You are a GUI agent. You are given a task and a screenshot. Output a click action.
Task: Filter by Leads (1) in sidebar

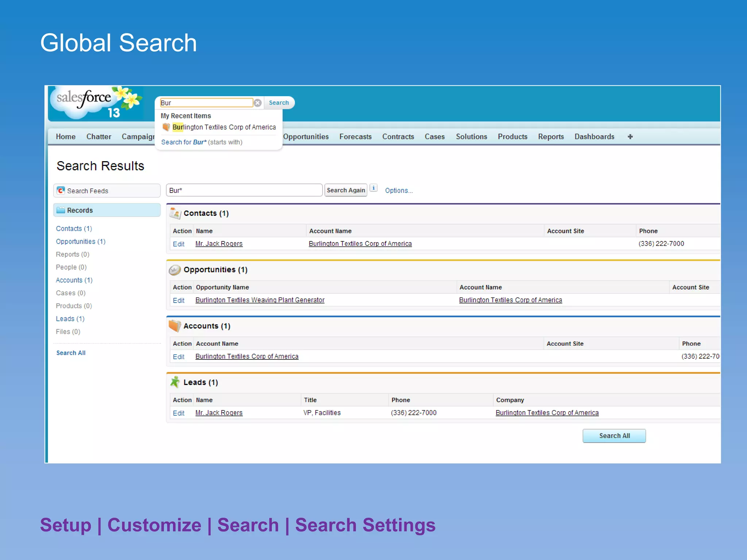70,319
